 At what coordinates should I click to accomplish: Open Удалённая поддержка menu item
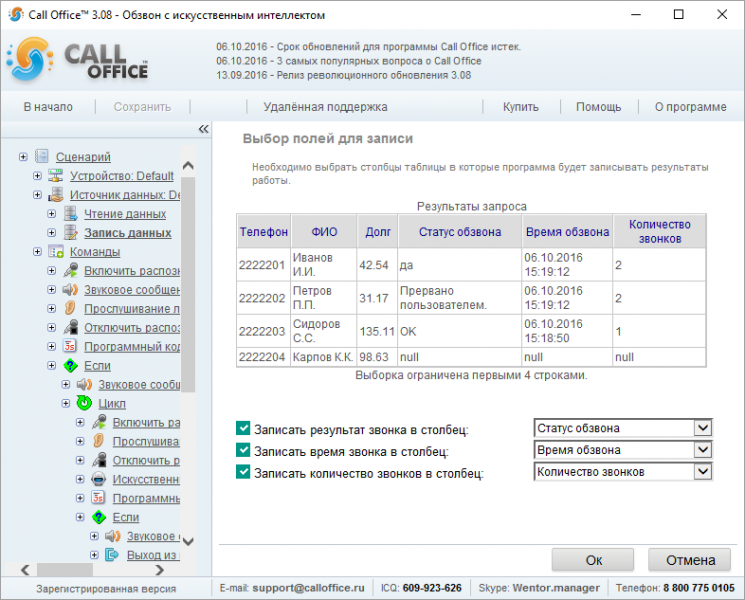pos(325,107)
